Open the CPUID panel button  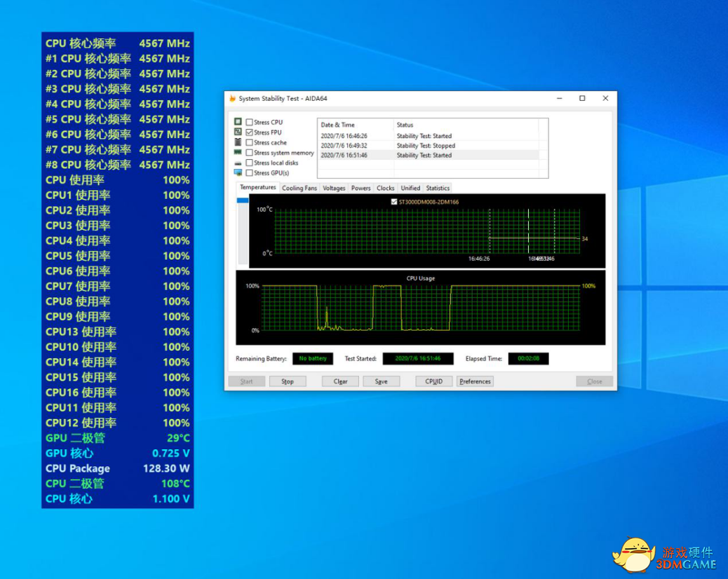[433, 381]
